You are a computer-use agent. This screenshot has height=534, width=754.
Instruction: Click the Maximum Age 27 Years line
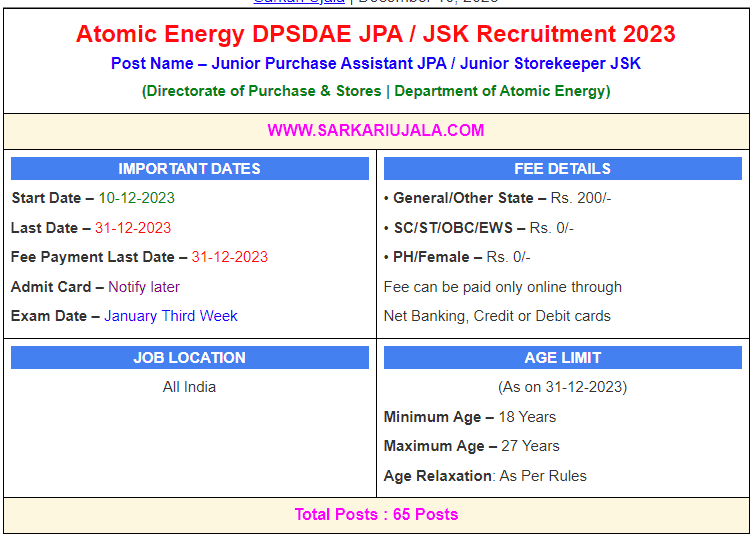(472, 446)
